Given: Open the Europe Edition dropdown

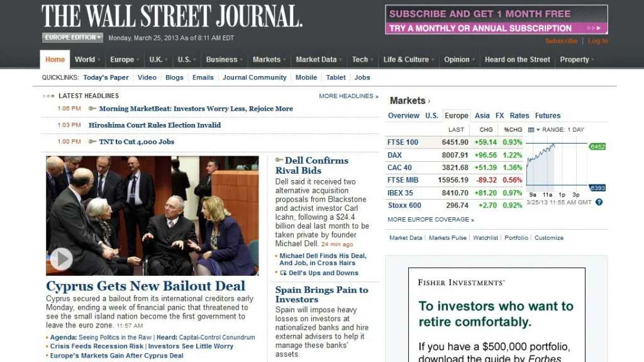Looking at the screenshot, I should 73,37.
